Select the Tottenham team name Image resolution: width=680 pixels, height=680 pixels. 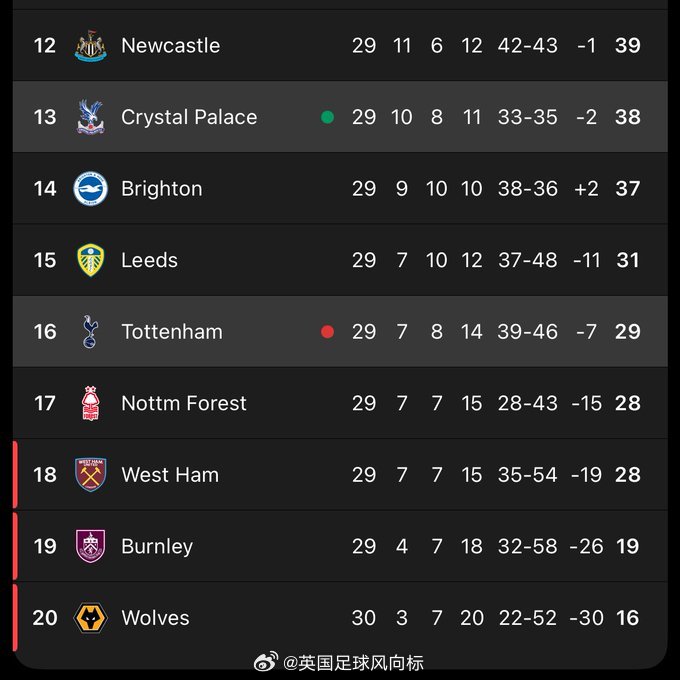click(172, 332)
